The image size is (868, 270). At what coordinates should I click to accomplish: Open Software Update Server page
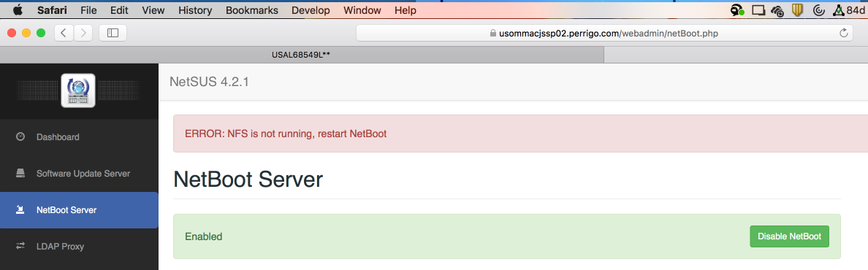[x=79, y=173]
